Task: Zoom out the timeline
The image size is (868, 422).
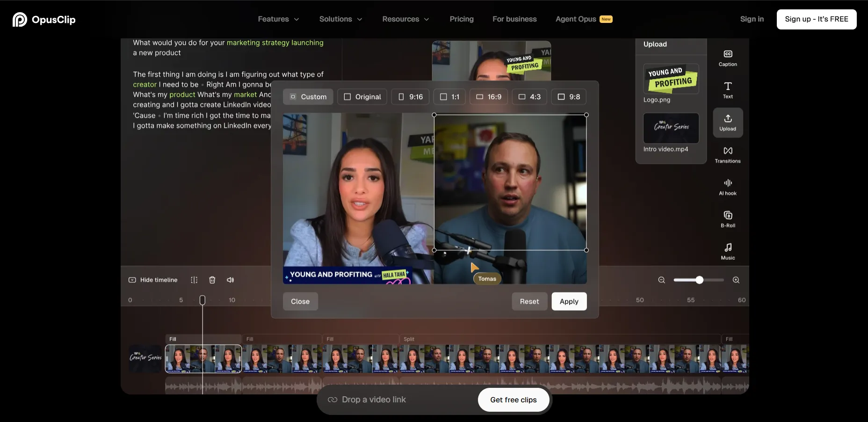Action: (x=661, y=280)
